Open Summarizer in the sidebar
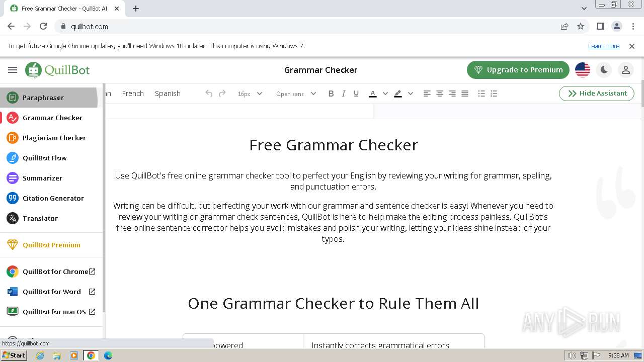 [x=51, y=178]
